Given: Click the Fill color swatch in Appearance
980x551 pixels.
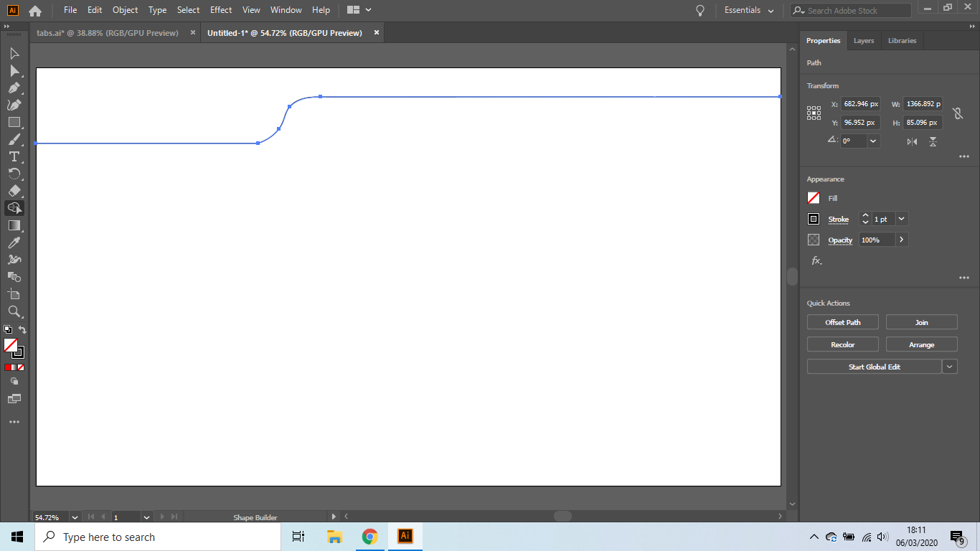Looking at the screenshot, I should click(x=814, y=198).
